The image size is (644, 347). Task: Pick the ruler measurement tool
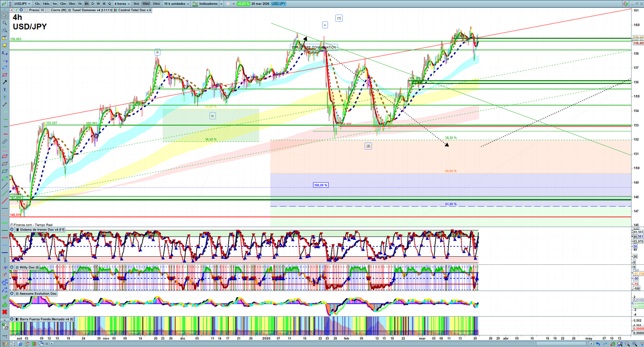click(5, 141)
